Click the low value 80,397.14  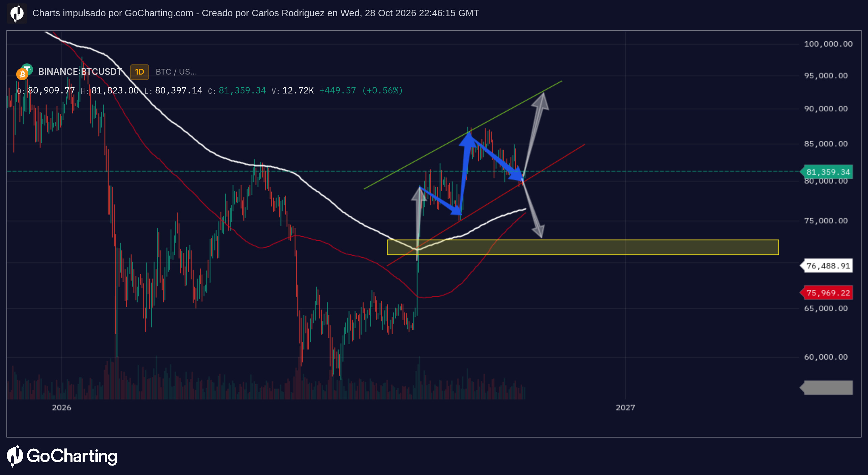click(x=178, y=90)
